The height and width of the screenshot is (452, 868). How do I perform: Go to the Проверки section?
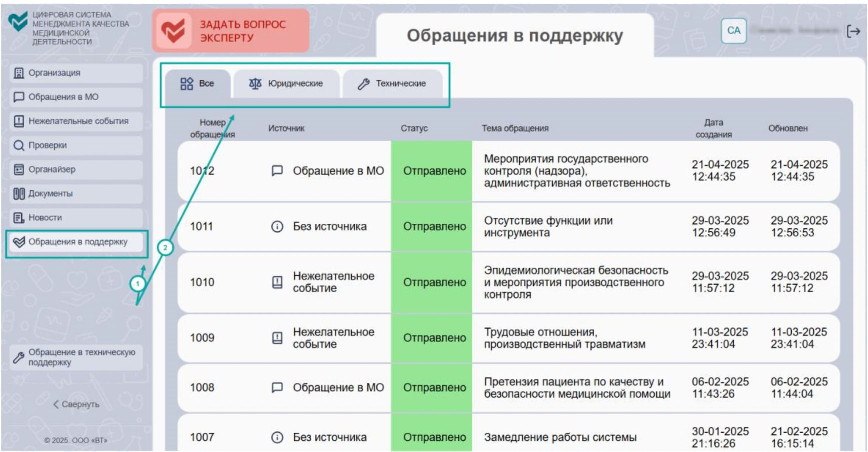[x=76, y=145]
